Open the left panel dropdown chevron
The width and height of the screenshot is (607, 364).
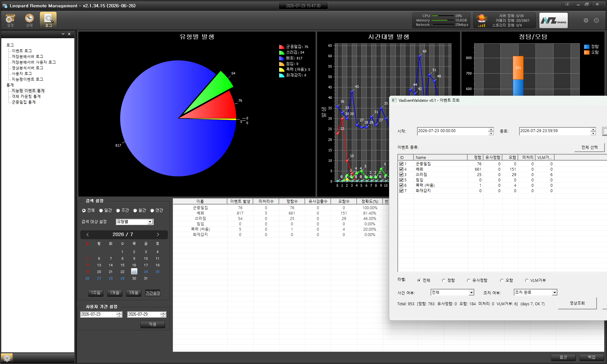[63, 34]
